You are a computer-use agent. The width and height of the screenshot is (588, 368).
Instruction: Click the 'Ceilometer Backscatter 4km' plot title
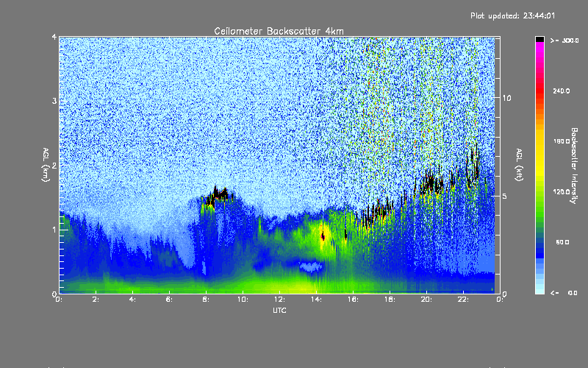[x=279, y=31]
